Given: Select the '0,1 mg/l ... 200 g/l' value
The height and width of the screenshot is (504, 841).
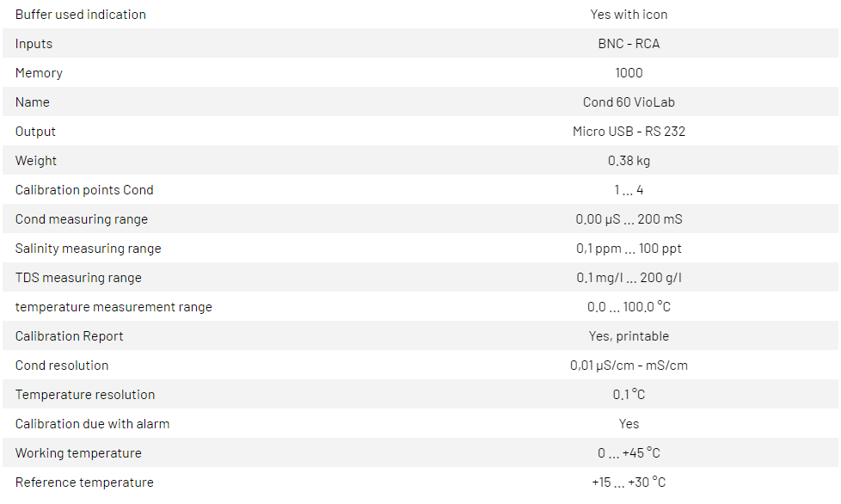Looking at the screenshot, I should [629, 278].
